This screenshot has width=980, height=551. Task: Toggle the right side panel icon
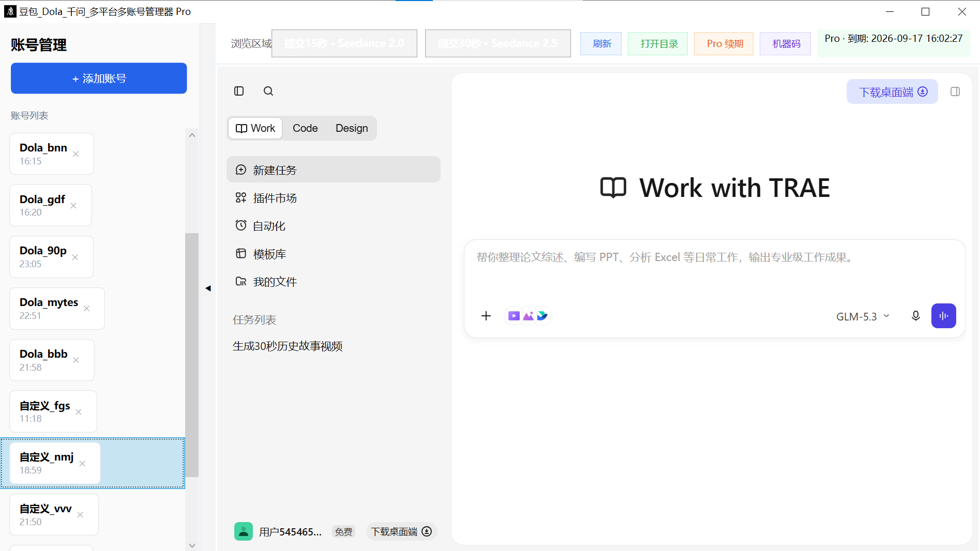pos(955,91)
